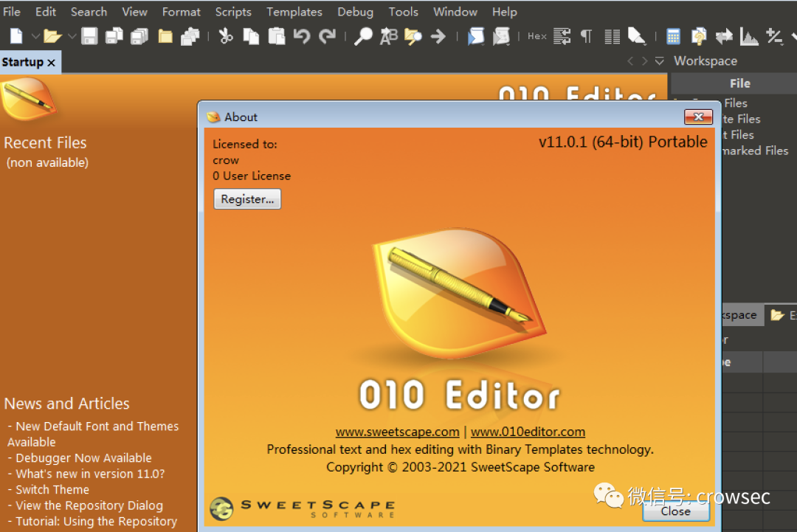Click the Open File folder icon

tap(52, 36)
